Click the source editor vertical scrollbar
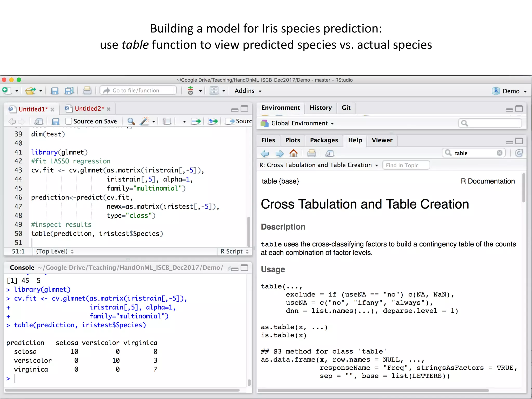The width and height of the screenshot is (532, 399). click(249, 231)
